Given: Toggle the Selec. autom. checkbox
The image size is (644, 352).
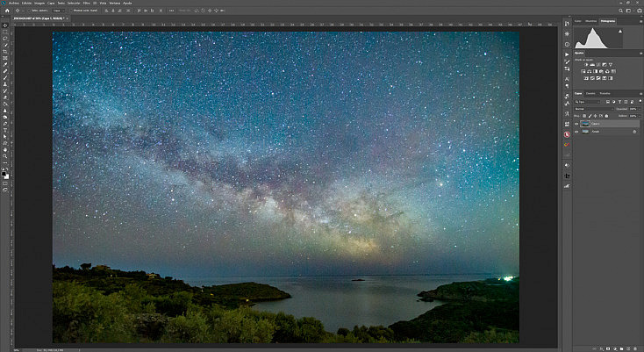Looking at the screenshot, I should pyautogui.click(x=29, y=11).
